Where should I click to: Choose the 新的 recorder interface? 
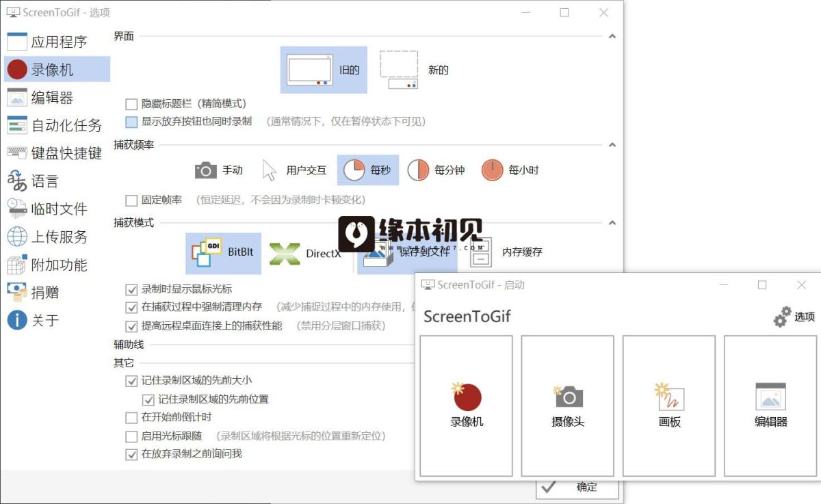pos(415,70)
